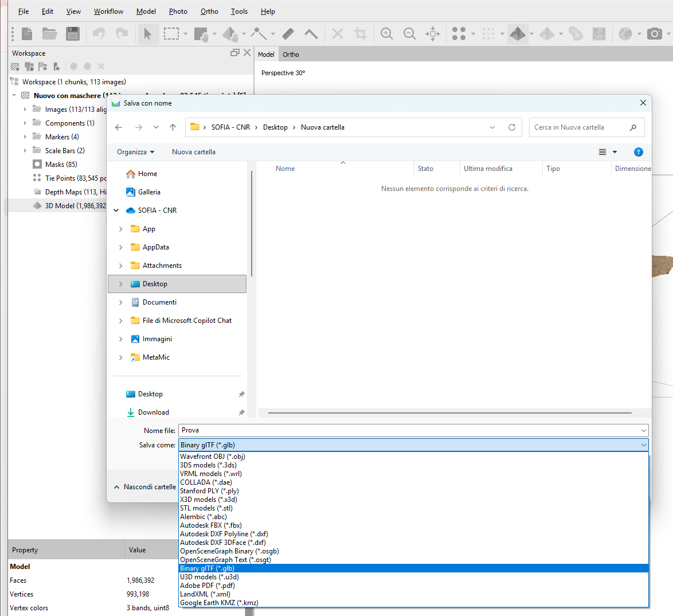The width and height of the screenshot is (673, 616).
Task: Switch to the Ortho tab
Action: point(291,54)
